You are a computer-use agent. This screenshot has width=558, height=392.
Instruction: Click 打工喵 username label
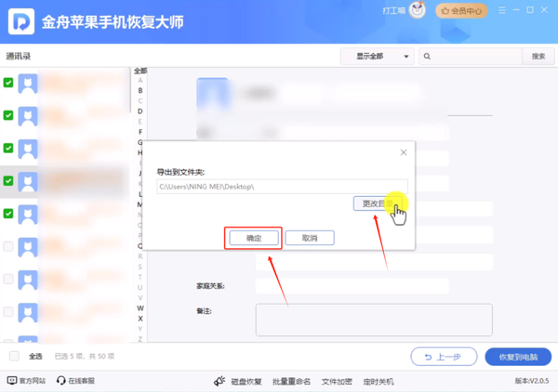pos(394,10)
